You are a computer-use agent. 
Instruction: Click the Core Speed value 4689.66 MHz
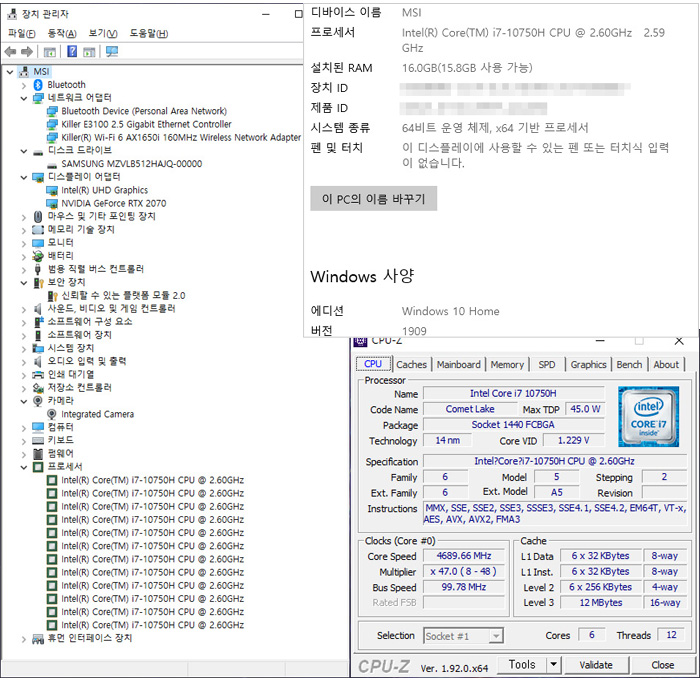tap(464, 556)
